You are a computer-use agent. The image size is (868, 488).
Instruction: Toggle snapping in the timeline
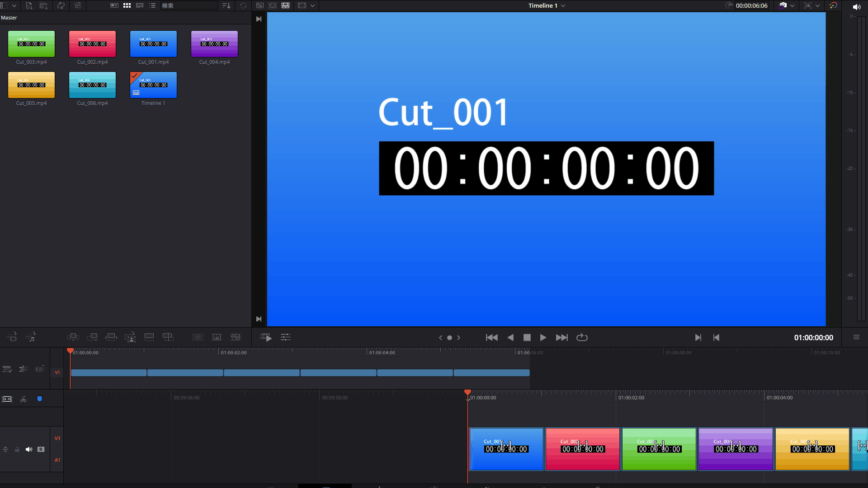(x=39, y=399)
